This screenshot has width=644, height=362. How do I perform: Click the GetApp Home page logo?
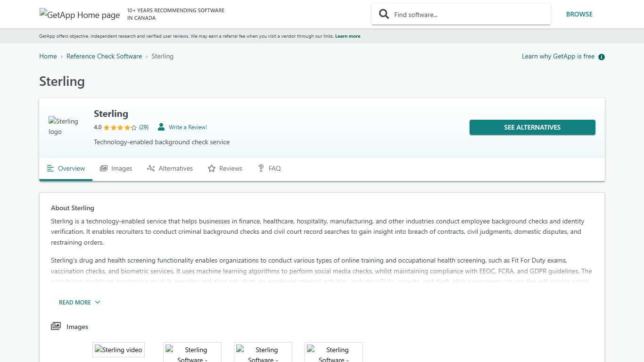point(80,15)
